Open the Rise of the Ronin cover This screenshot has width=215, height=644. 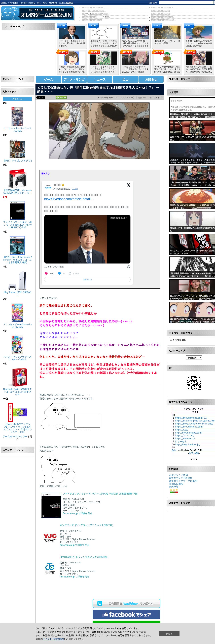click(17, 245)
